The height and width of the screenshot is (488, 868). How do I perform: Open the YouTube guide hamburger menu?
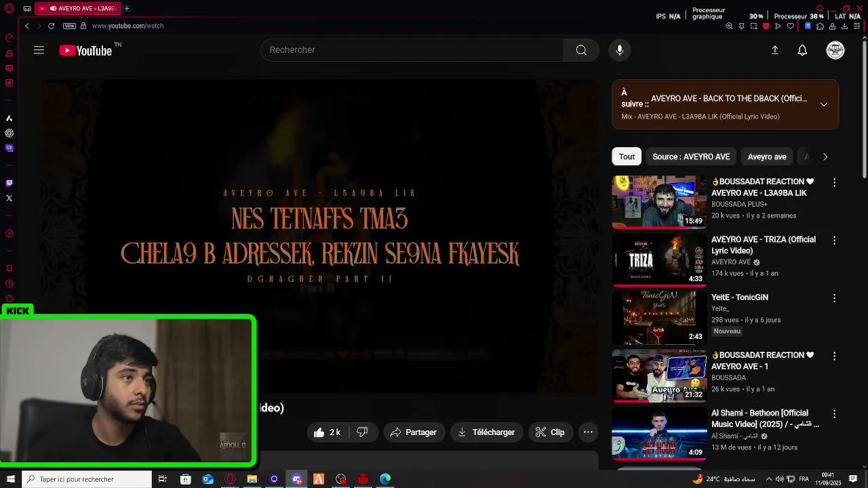(x=39, y=50)
